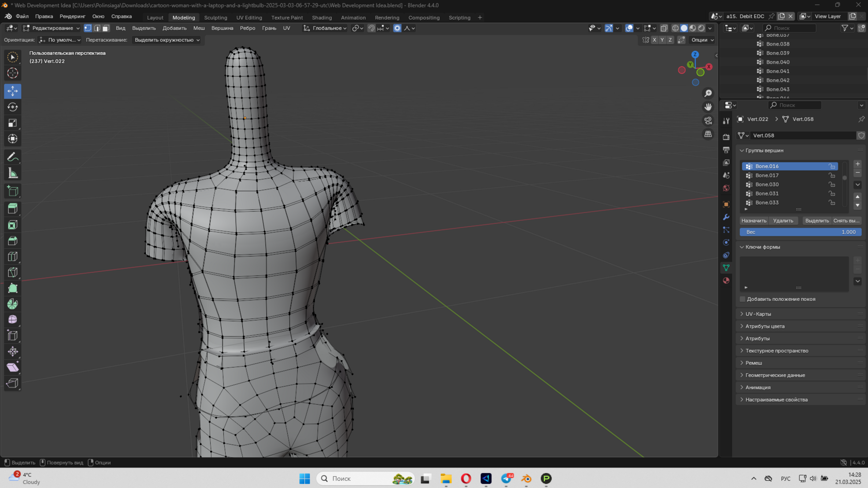Toggle X-ray display in viewport header
This screenshot has height=488, width=868.
664,28
